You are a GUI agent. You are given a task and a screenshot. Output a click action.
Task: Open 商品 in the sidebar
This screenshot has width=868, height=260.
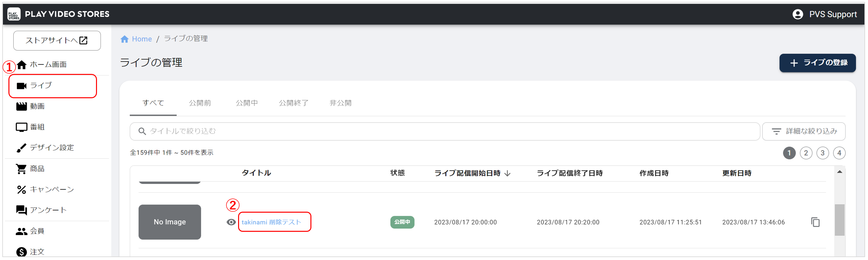pos(37,169)
